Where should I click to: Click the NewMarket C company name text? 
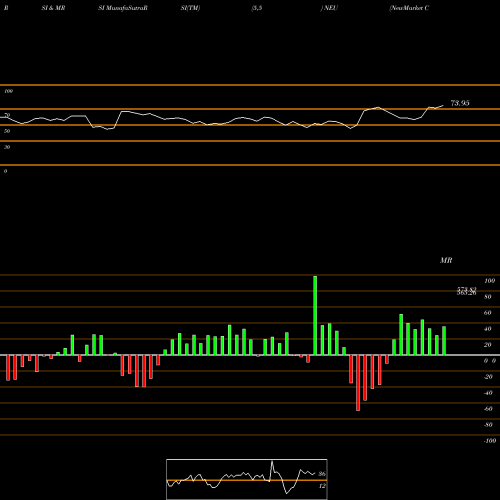pos(409,8)
